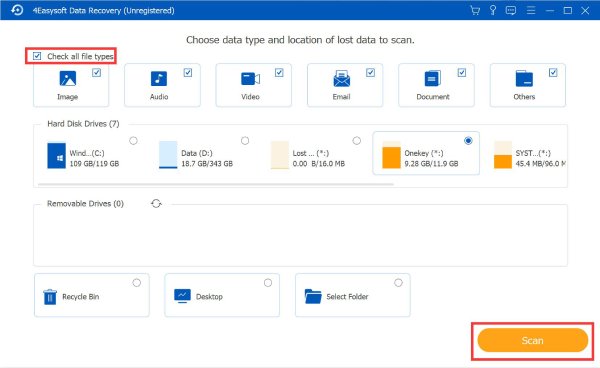The height and width of the screenshot is (368, 600).
Task: Click the Recycle Bin label
Action: click(80, 297)
